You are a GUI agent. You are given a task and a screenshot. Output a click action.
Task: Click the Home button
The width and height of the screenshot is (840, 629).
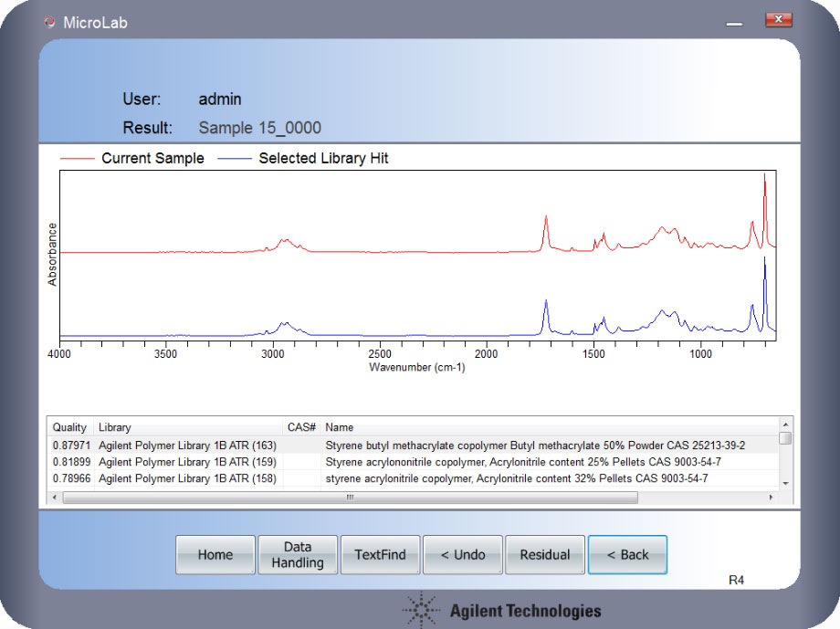(x=215, y=554)
